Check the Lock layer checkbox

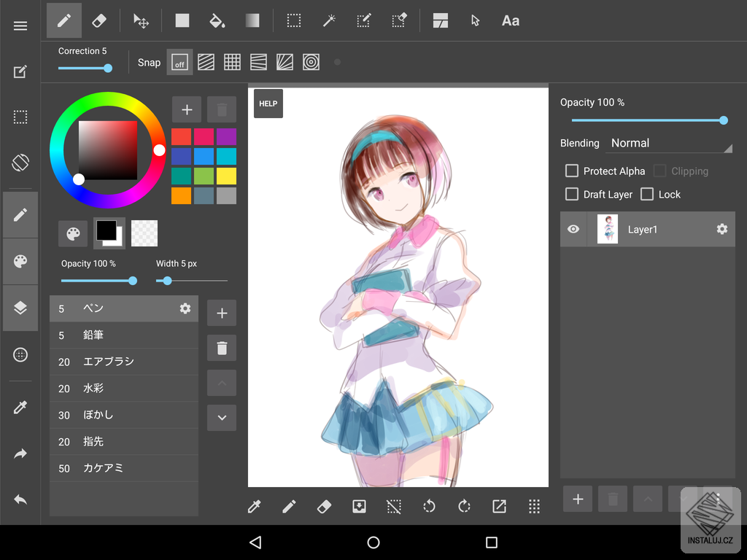tap(647, 194)
